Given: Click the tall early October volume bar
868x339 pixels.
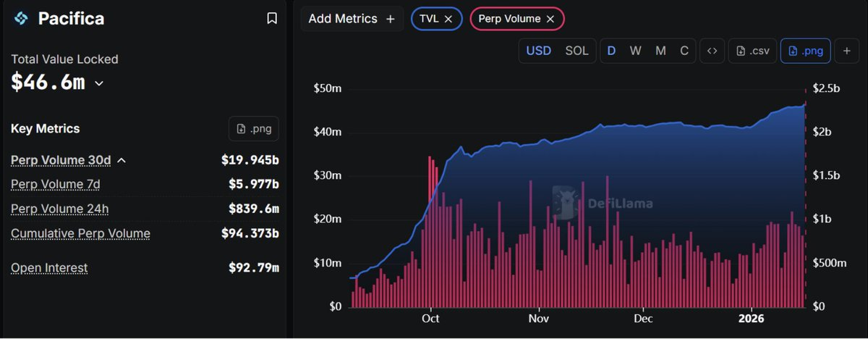Looking at the screenshot, I should coord(430,232).
